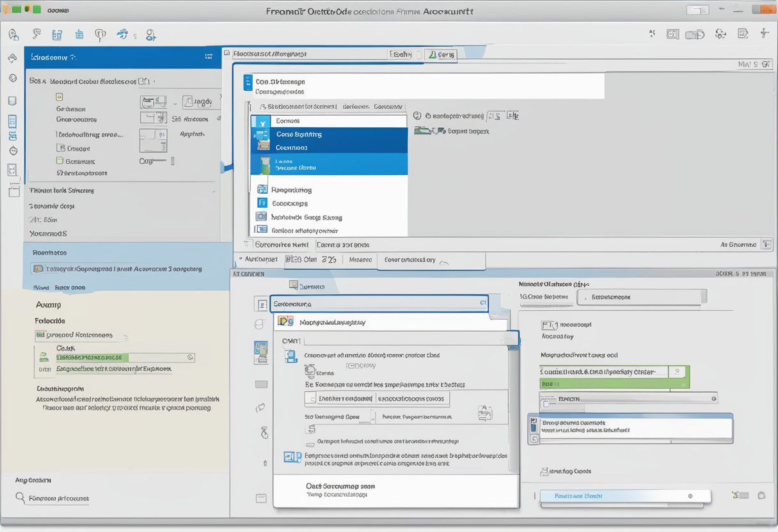Open the app name menu in the menu bar
The width and height of the screenshot is (778, 532).
click(x=58, y=10)
